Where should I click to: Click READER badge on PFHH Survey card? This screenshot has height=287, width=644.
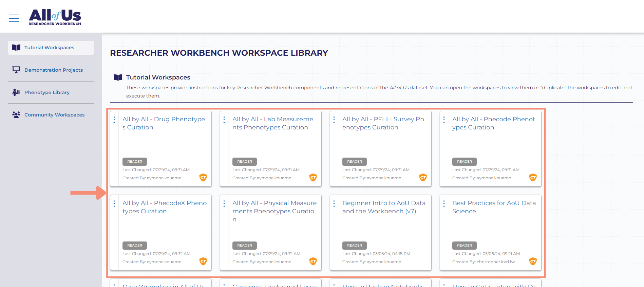click(x=355, y=162)
